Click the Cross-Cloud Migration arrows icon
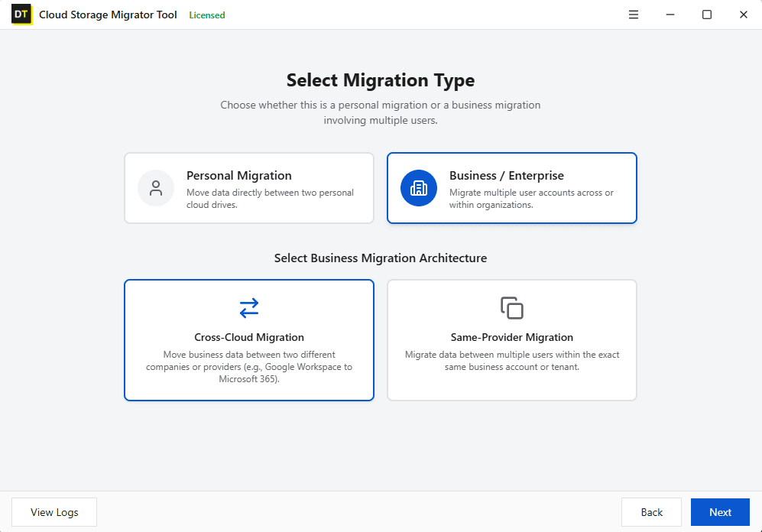 pyautogui.click(x=249, y=308)
